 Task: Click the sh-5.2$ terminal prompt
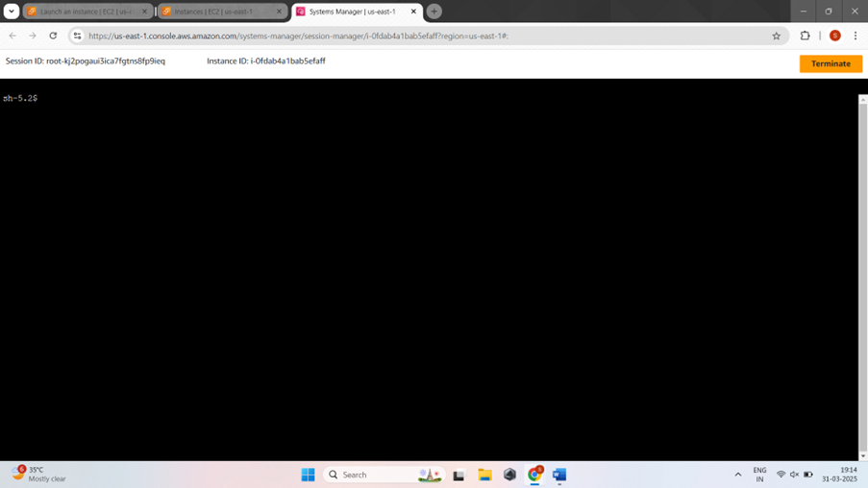20,98
